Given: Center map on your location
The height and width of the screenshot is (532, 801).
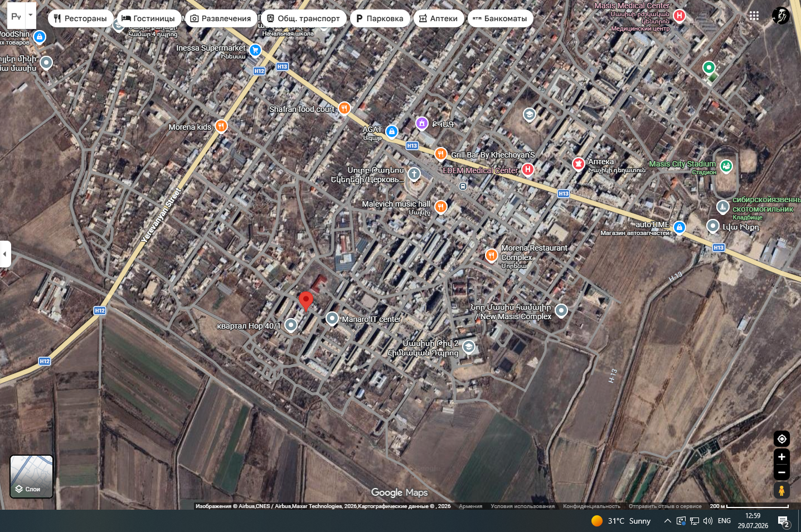Looking at the screenshot, I should coord(781,439).
